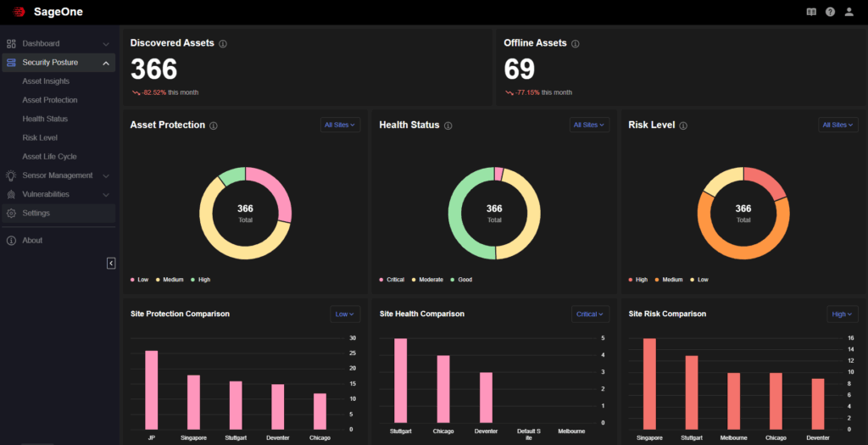The width and height of the screenshot is (868, 445).
Task: Select Asset Life Cycle menu item
Action: [49, 156]
